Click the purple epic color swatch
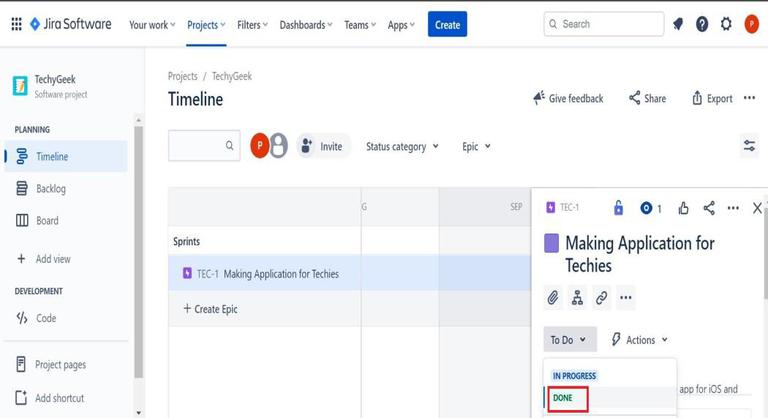The height and width of the screenshot is (418, 768). [x=551, y=243]
